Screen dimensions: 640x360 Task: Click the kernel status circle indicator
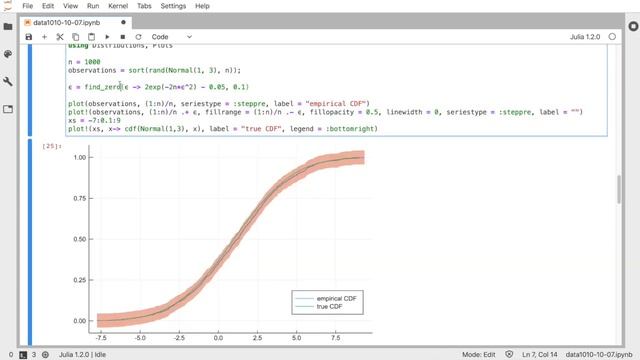(612, 37)
